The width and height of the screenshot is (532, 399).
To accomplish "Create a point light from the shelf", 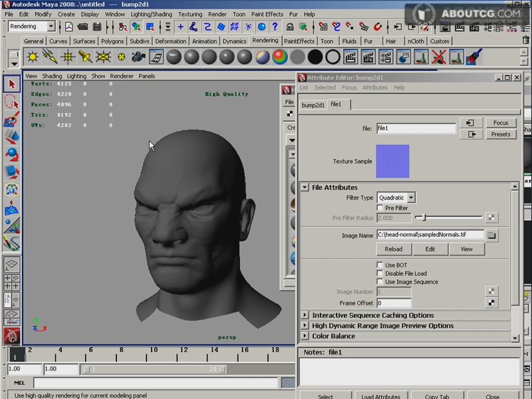I will tap(68, 57).
